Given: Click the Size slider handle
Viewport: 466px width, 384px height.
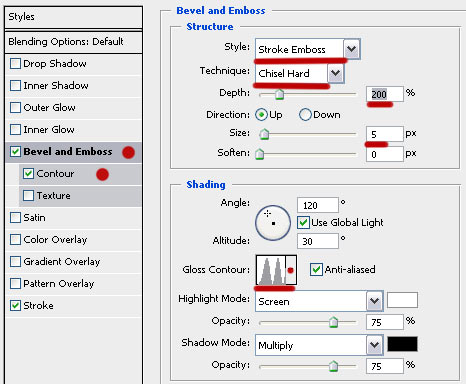Looking at the screenshot, I should (x=264, y=134).
